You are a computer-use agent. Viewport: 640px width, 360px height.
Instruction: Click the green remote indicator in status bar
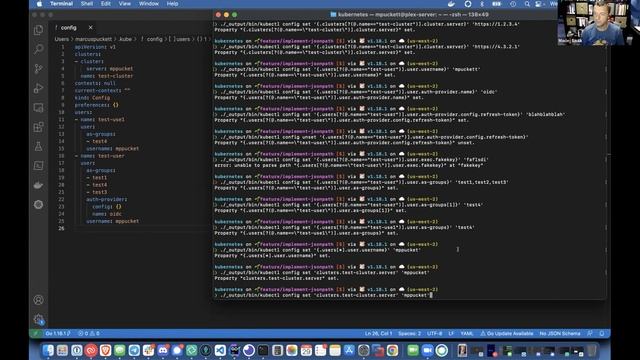click(x=36, y=333)
